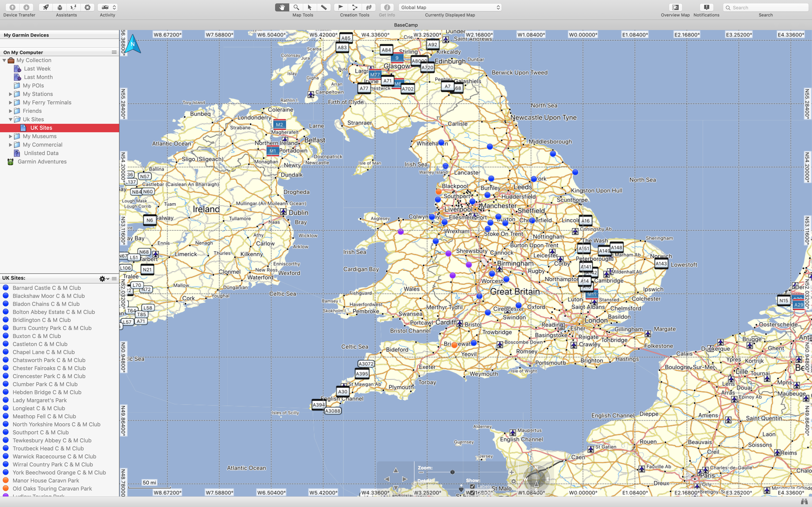Click zoom in plus button
Image resolution: width=812 pixels, height=507 pixels.
[x=511, y=472]
